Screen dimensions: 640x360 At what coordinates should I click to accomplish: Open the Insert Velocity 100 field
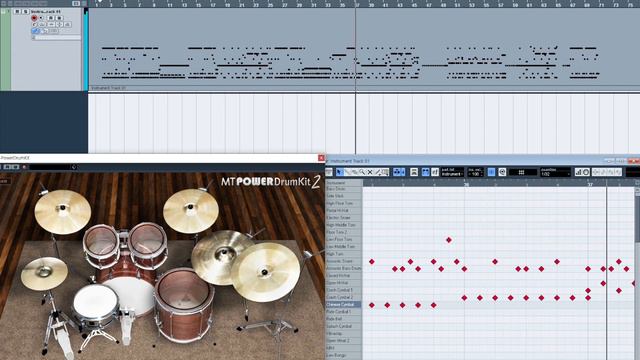point(476,172)
